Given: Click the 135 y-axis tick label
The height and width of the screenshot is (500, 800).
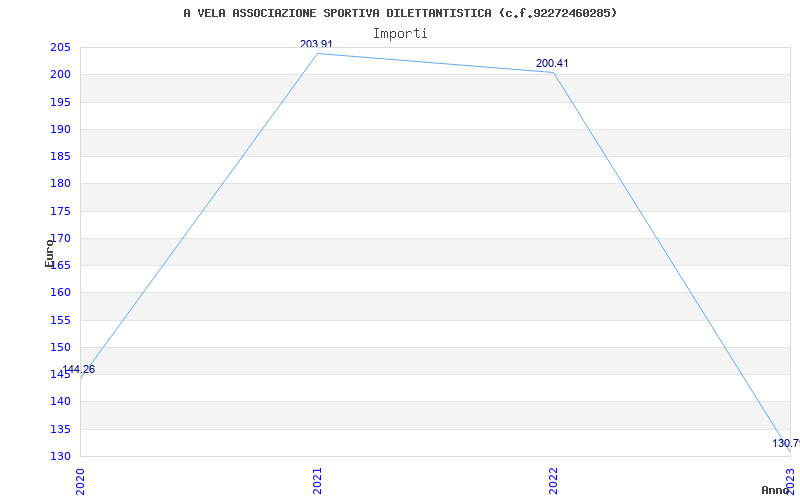Looking at the screenshot, I should click(60, 430).
